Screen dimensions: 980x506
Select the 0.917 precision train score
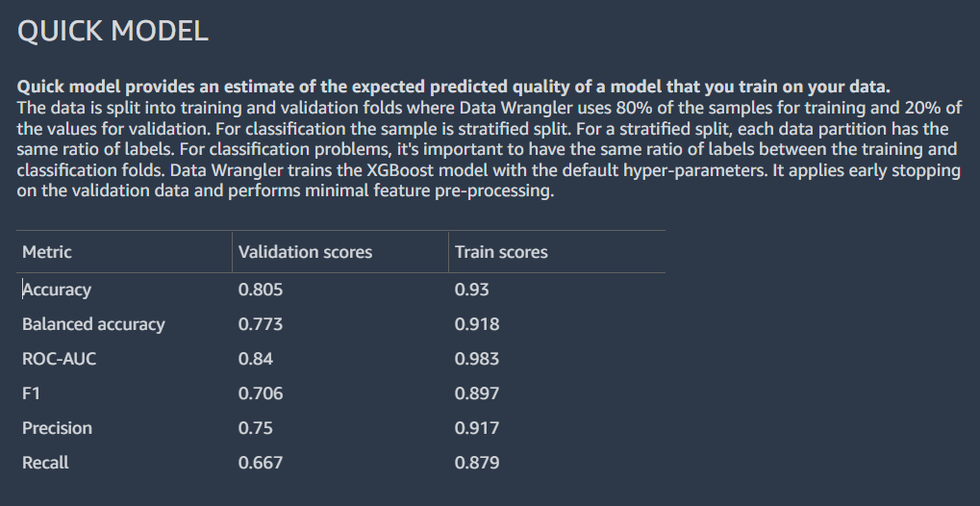pos(477,428)
